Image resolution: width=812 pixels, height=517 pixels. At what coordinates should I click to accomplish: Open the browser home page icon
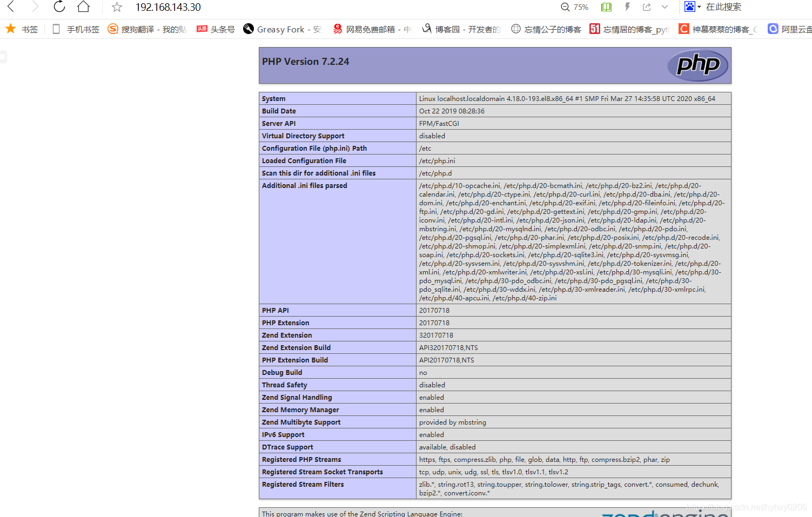click(83, 6)
